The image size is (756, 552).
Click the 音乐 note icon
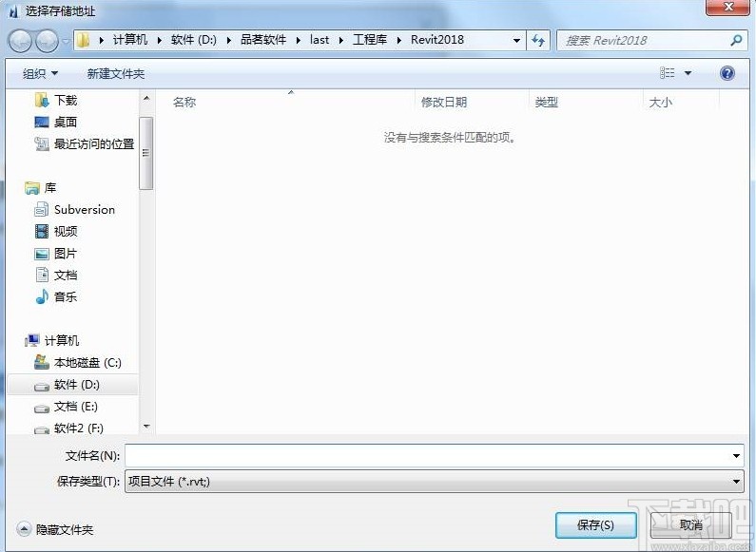(x=42, y=296)
